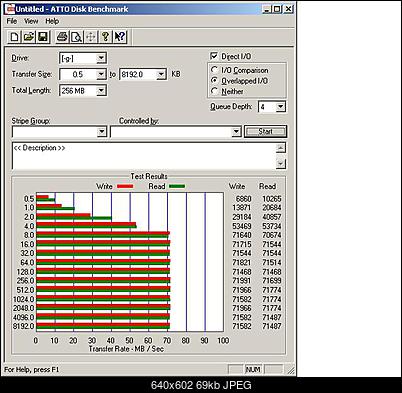Click Read value 40857
Viewport: 402px width, 393px height.
point(272,217)
